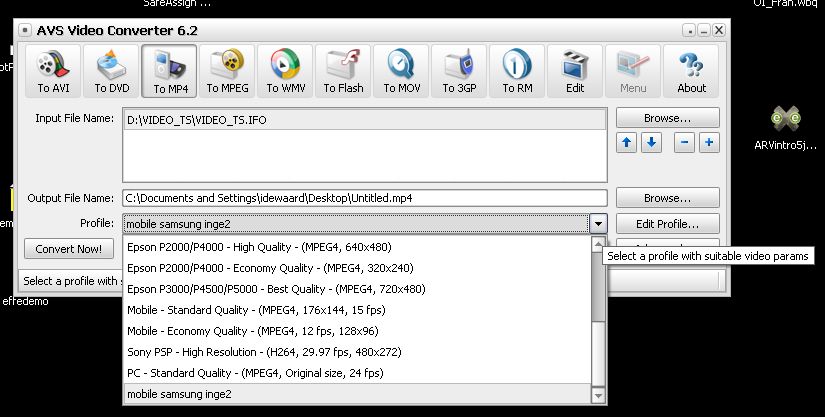Select Epson P2000/P4000 High Quality profile
Screen dimensions: 825x417
(358, 247)
